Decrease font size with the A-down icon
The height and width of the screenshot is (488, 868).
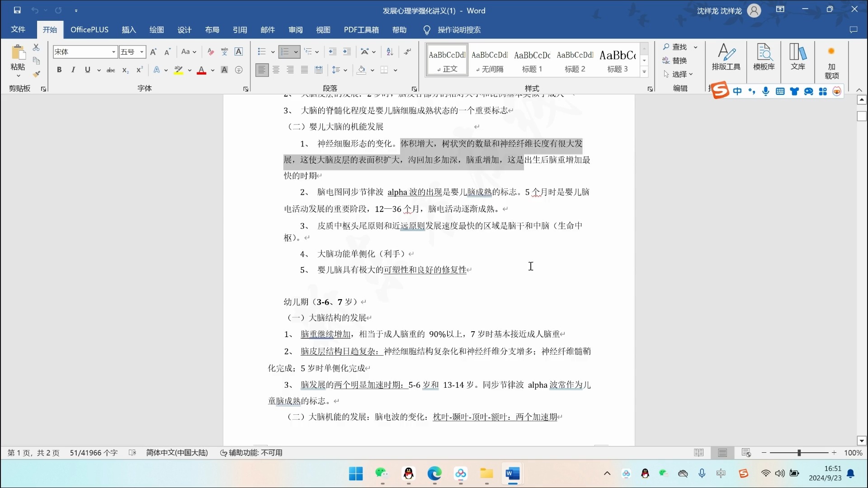(x=167, y=52)
